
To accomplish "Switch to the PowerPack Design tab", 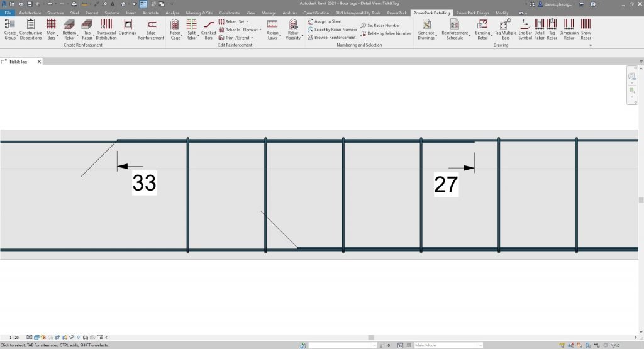I will 472,13.
